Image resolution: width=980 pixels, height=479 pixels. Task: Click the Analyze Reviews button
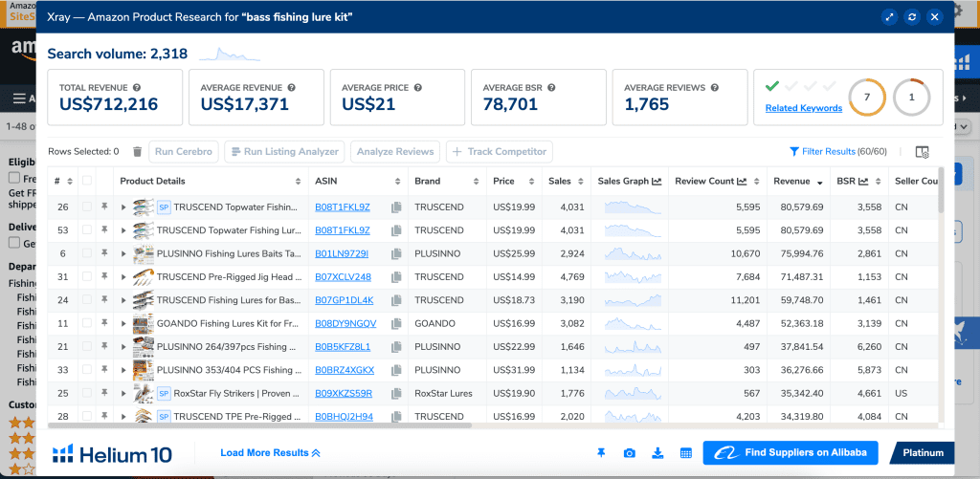[395, 151]
